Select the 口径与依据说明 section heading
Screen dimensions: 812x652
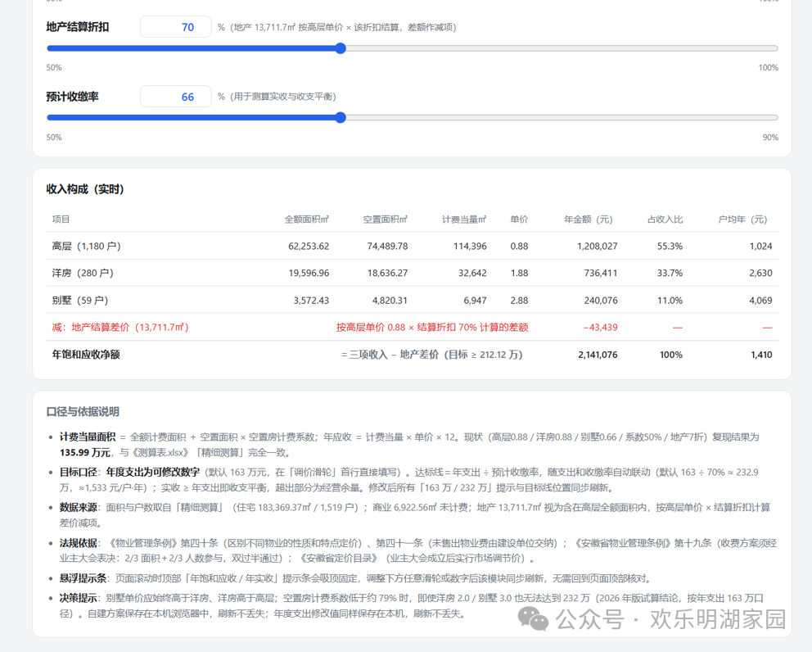coord(83,412)
